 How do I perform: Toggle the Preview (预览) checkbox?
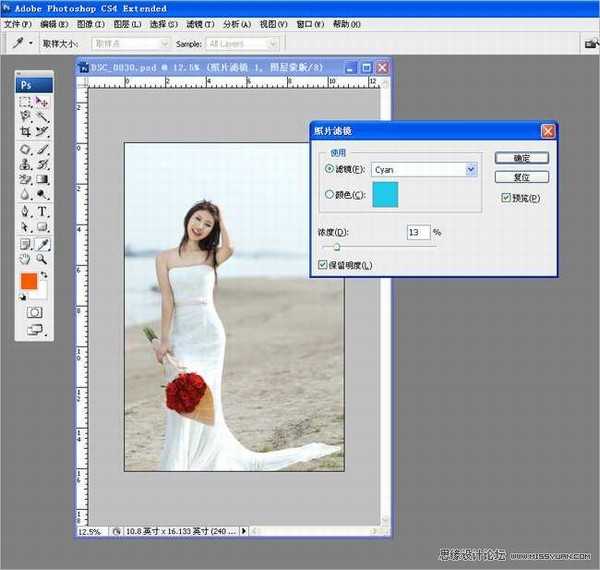pos(507,198)
